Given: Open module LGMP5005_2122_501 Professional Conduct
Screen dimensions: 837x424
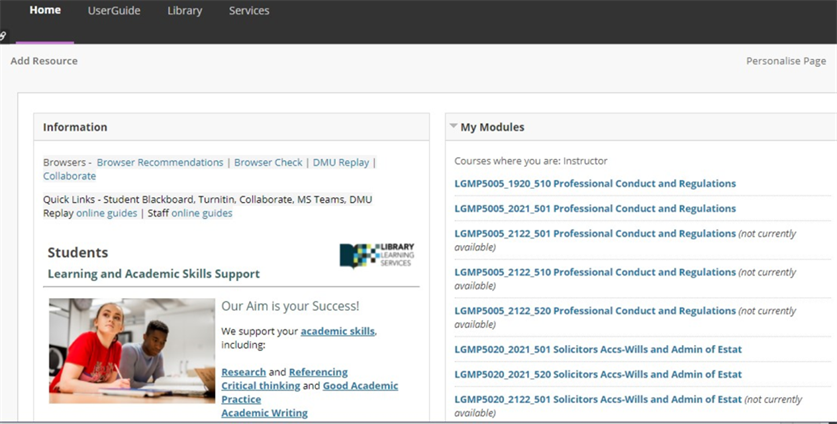Looking at the screenshot, I should (x=595, y=233).
